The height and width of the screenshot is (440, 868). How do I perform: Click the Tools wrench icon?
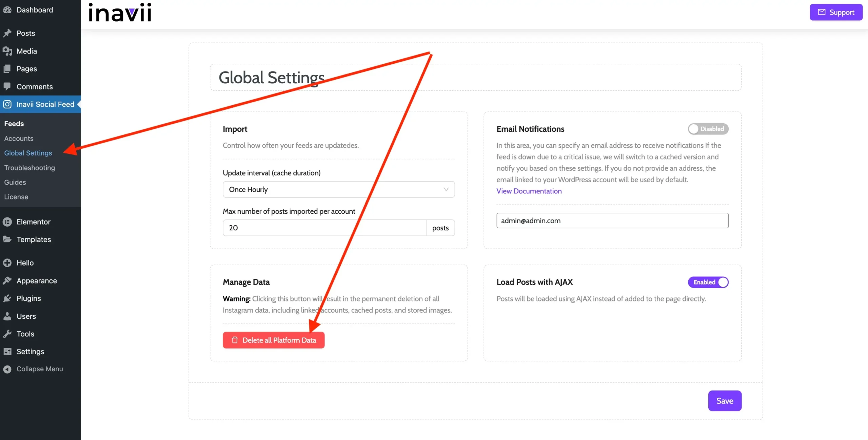pos(7,334)
